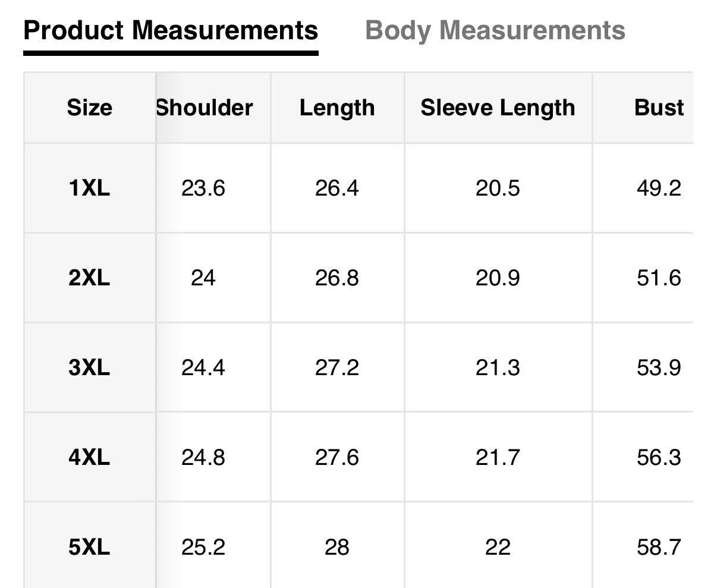Select the 3XL size row label
This screenshot has height=588, width=717.
point(89,367)
